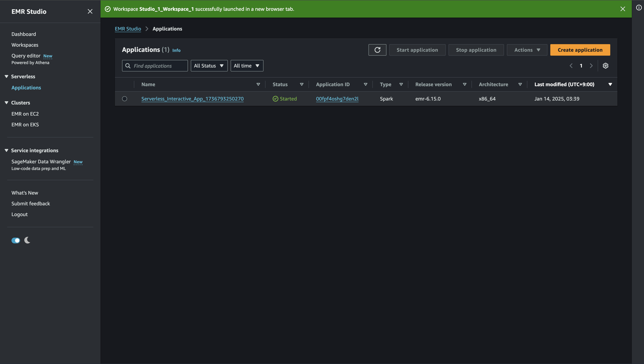Click the EMR Studio breadcrumb link

click(x=128, y=29)
